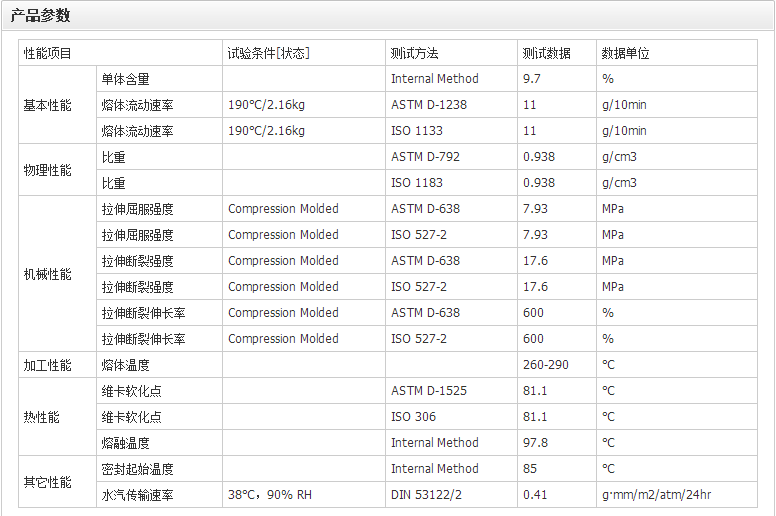Click the 测试数据 column header

click(546, 53)
